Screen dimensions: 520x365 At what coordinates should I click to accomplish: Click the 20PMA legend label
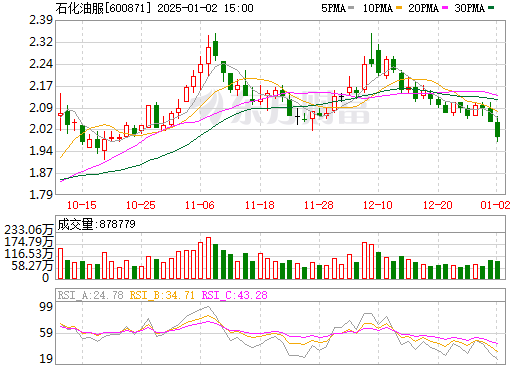423,8
